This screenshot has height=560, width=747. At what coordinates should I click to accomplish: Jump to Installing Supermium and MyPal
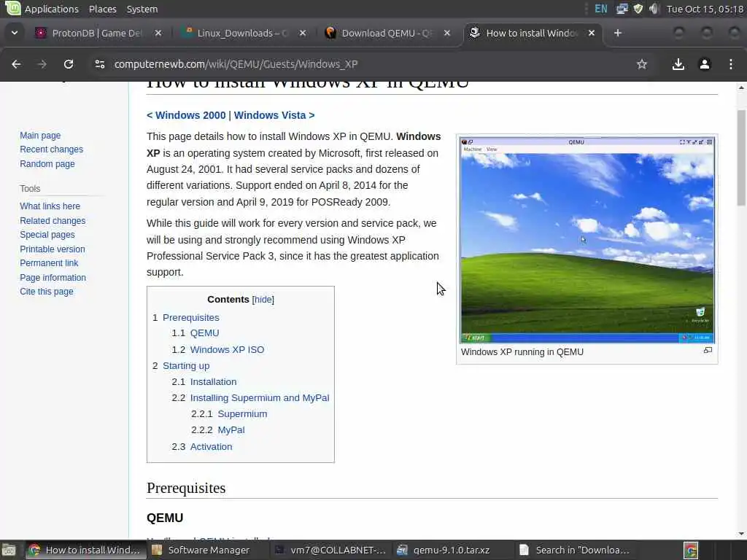[260, 397]
